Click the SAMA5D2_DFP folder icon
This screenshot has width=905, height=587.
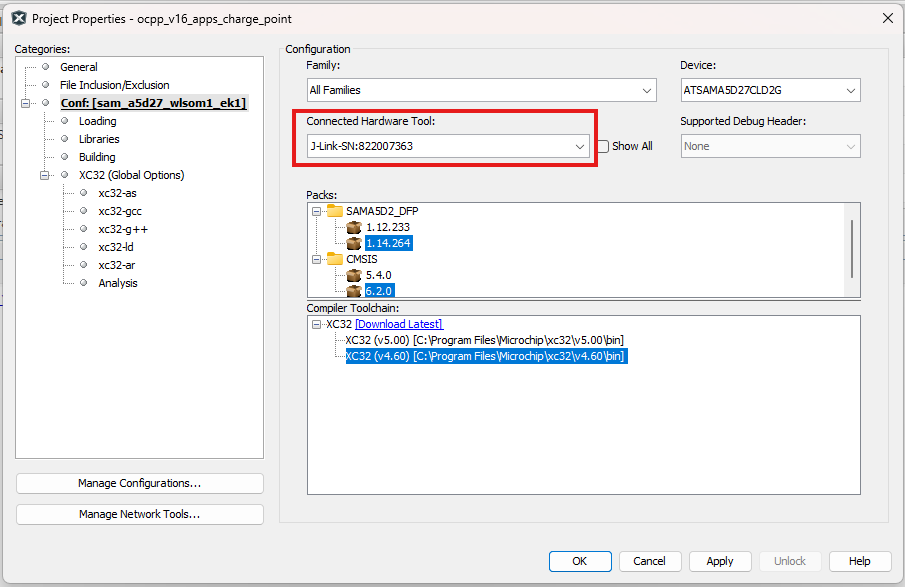[x=335, y=211]
